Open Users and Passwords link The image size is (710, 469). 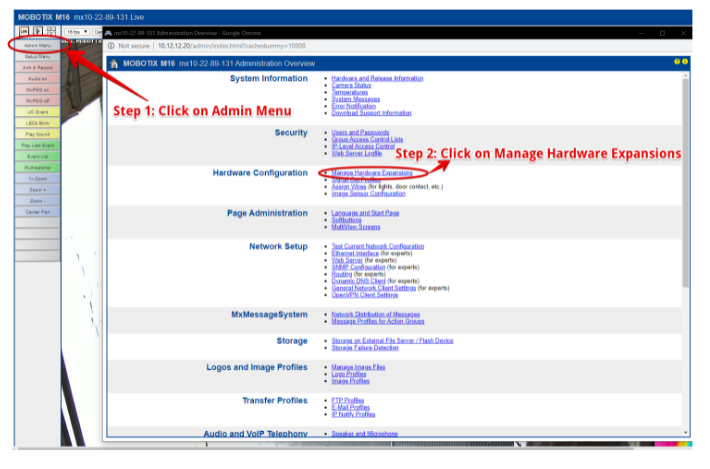tap(360, 132)
